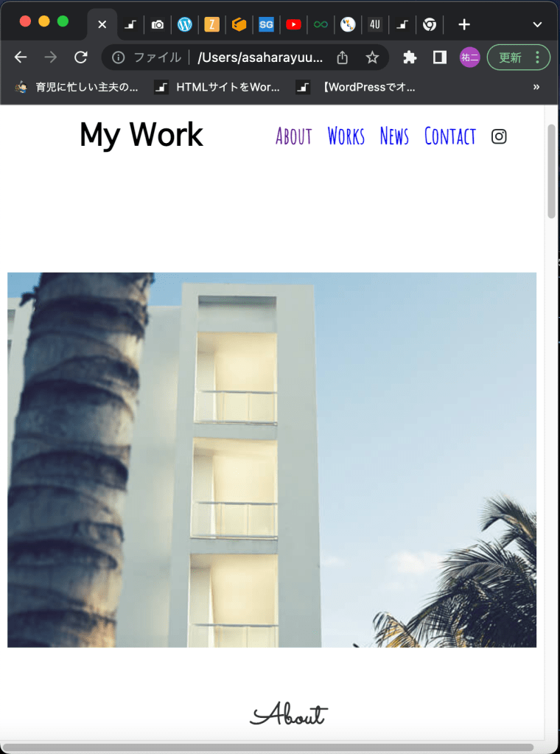Open a new tab with plus button

[464, 24]
